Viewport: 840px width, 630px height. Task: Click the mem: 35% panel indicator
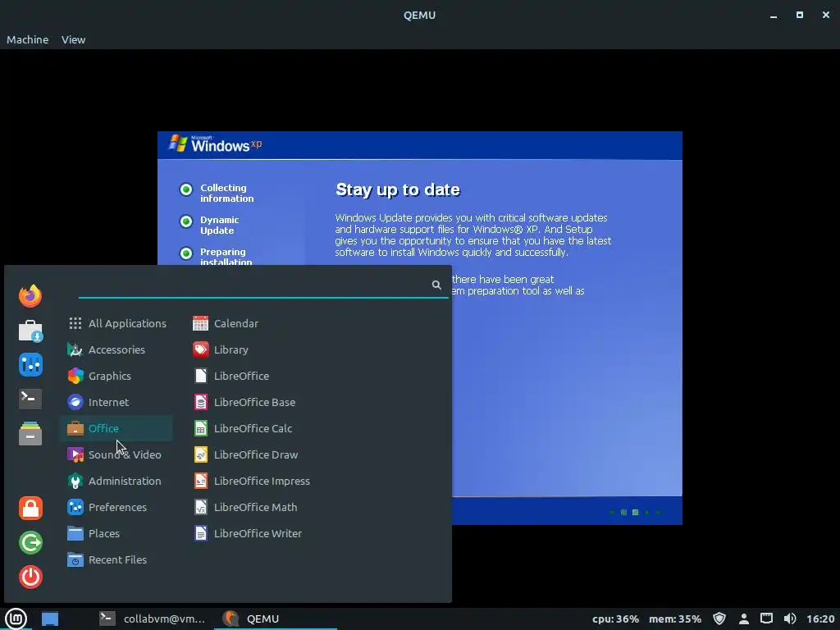click(675, 619)
